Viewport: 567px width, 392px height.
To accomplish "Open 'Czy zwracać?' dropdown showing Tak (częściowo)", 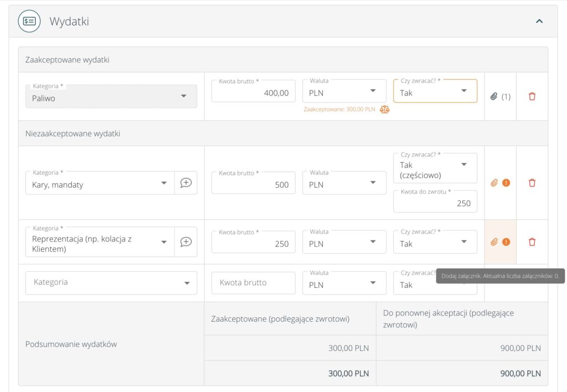I will pos(435,168).
